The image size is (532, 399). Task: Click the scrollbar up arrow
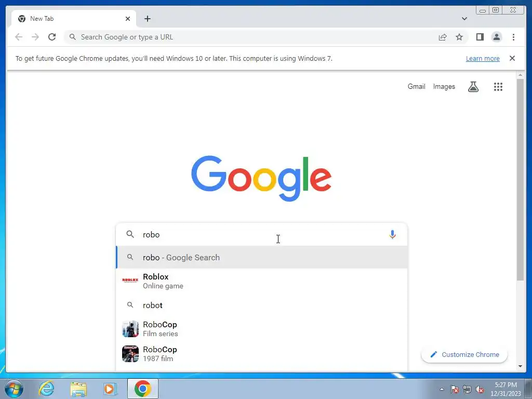click(520, 75)
